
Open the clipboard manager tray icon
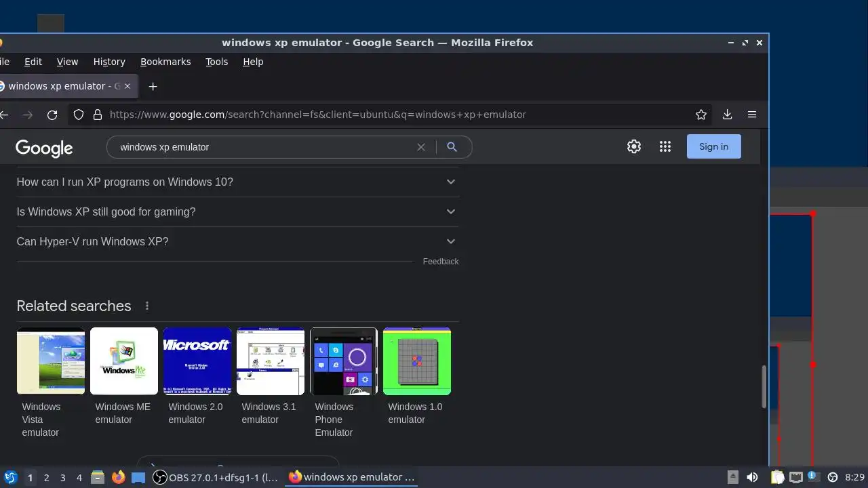[x=777, y=477]
